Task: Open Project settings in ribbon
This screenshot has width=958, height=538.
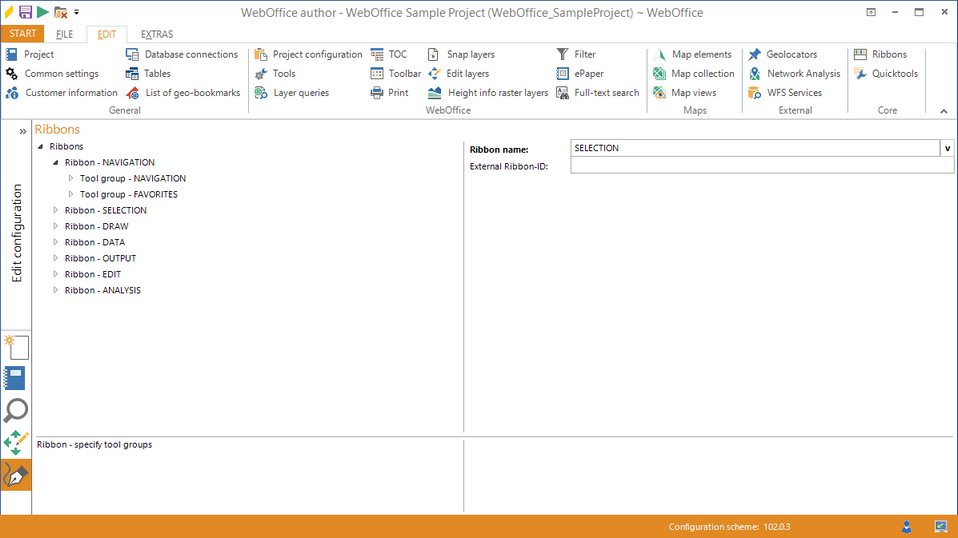Action: point(30,54)
